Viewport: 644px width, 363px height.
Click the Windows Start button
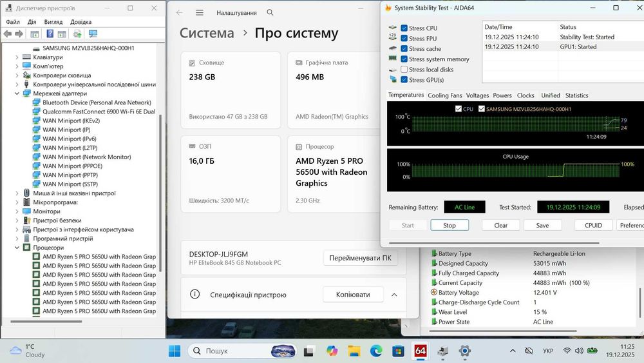coord(175,351)
